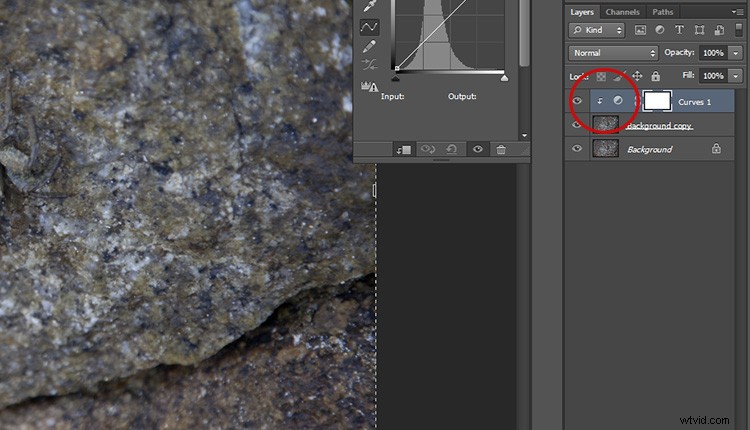
Task: Open the Normal blend mode dropdown
Action: [613, 53]
